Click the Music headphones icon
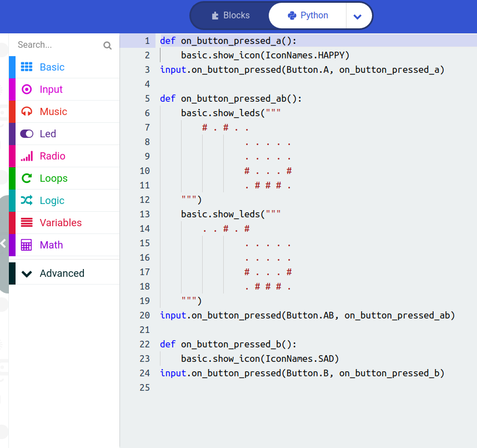Screen dimensions: 477x448 click(27, 112)
